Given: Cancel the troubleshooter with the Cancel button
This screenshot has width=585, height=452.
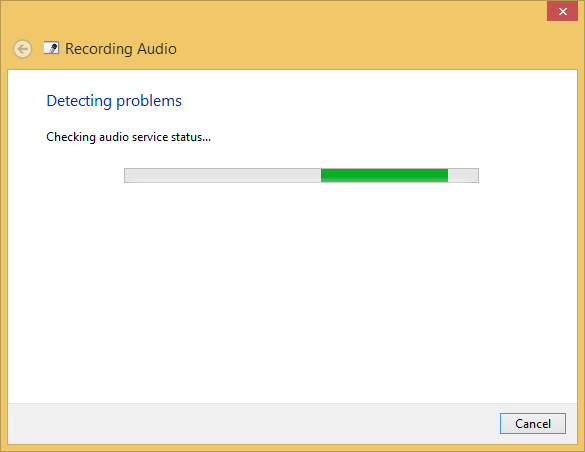Looking at the screenshot, I should pos(533,423).
